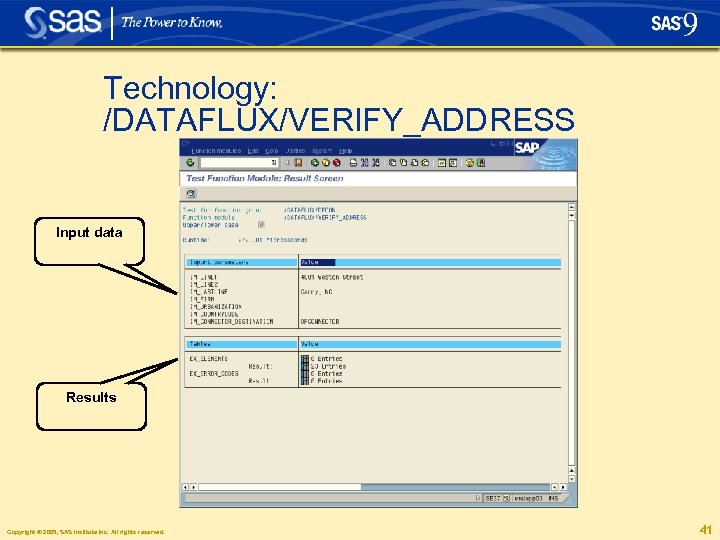
Task: Click the Save diskette icon
Action: (x=298, y=163)
